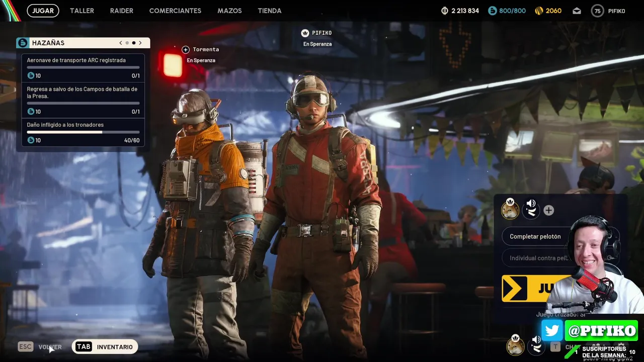
Task: Click the Hazañas panel header icon
Action: [x=22, y=43]
